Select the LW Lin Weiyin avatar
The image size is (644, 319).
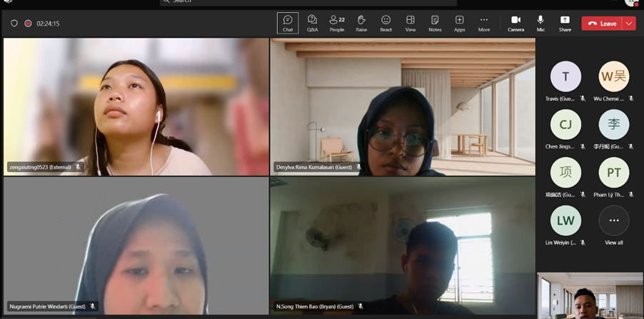(x=565, y=221)
